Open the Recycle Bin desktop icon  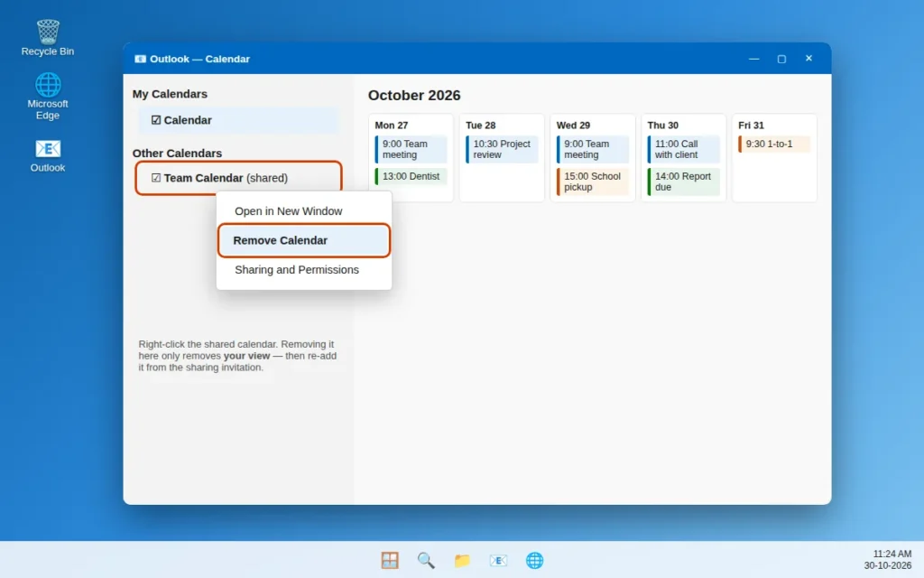tap(48, 38)
